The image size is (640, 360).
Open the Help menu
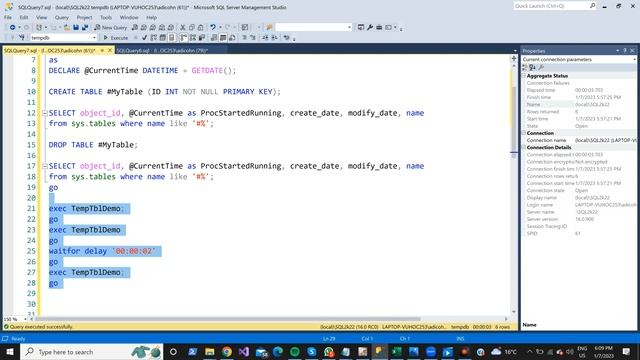151,18
